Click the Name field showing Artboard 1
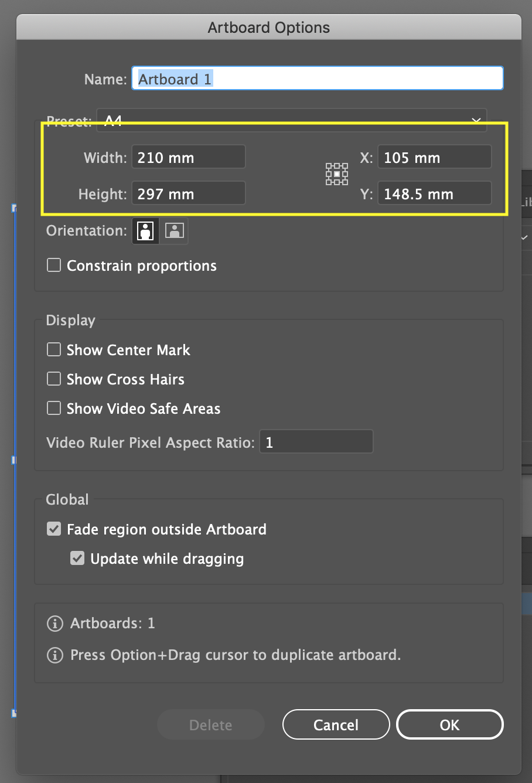 (317, 77)
